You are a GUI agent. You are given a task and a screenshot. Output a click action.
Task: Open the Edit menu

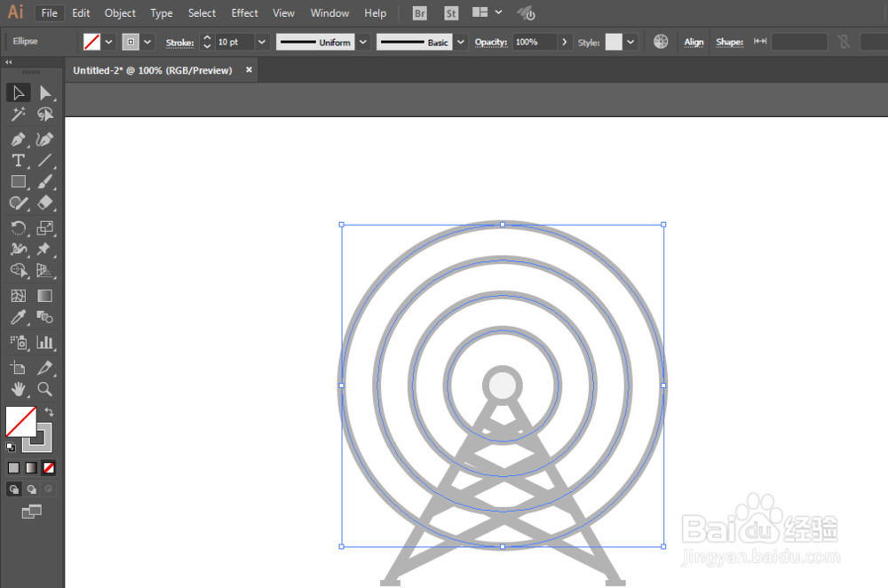(81, 13)
